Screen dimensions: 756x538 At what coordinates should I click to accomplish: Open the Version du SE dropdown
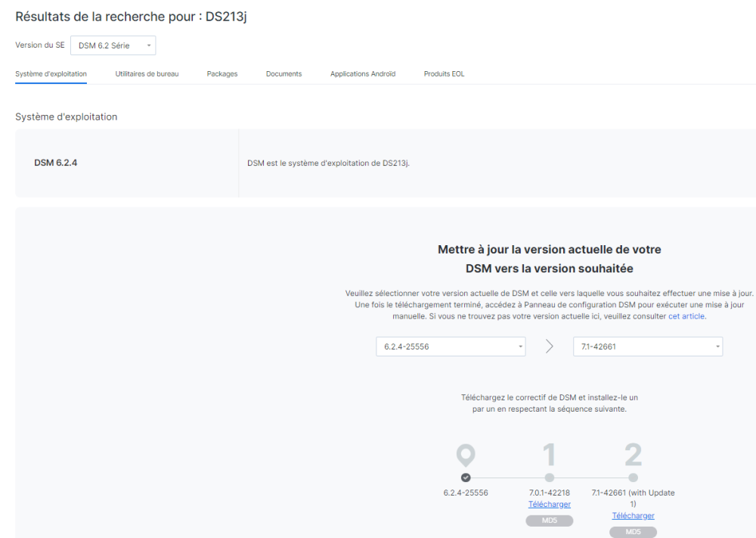click(x=113, y=45)
